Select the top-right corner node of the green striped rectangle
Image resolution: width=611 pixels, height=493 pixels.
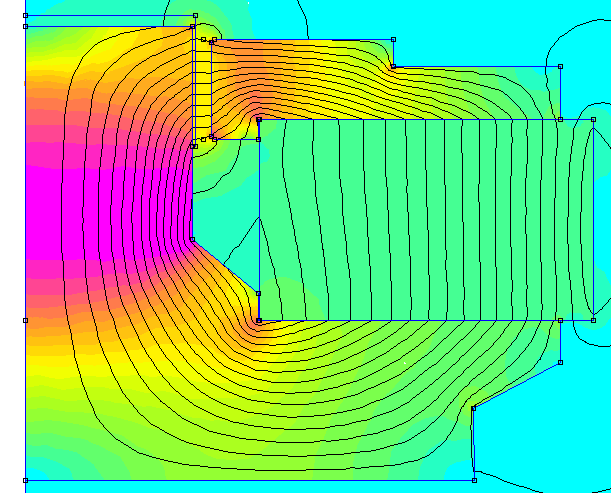click(593, 120)
